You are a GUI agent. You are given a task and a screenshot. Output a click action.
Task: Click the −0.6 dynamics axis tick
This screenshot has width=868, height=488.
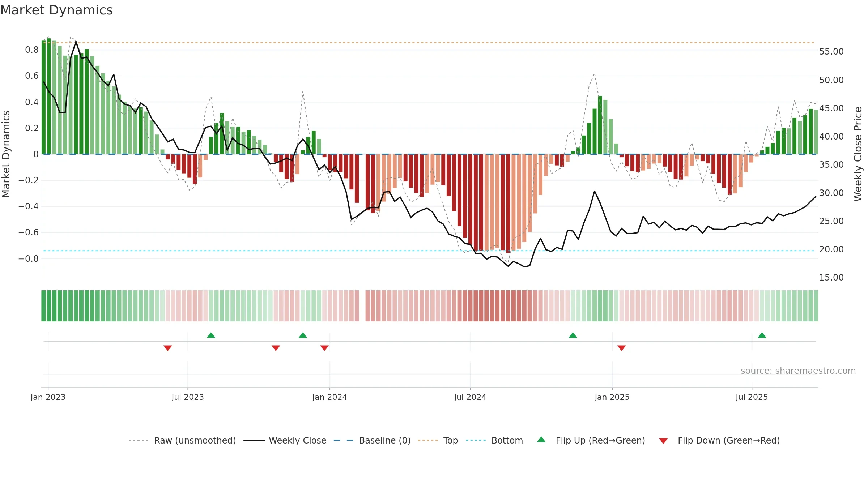coord(29,232)
